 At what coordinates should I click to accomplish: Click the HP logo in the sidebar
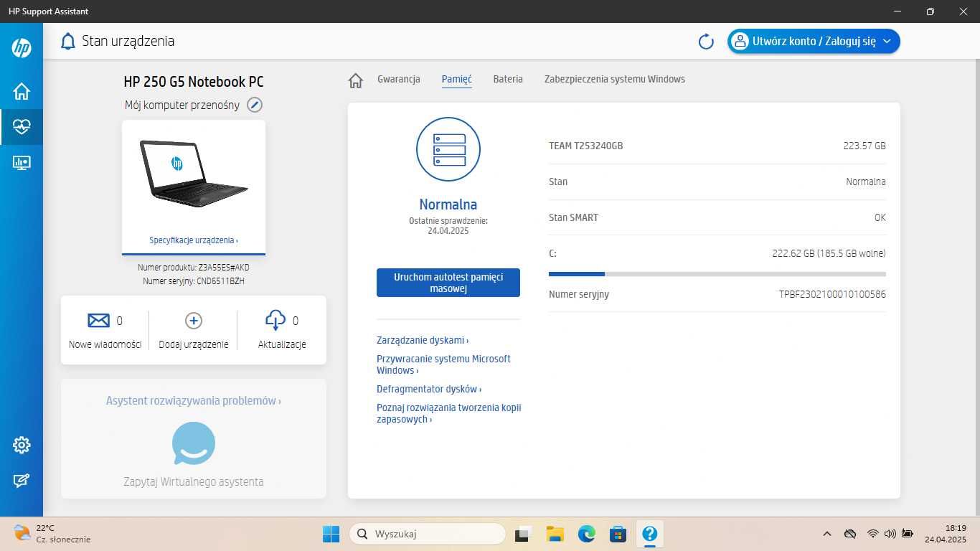pyautogui.click(x=22, y=48)
